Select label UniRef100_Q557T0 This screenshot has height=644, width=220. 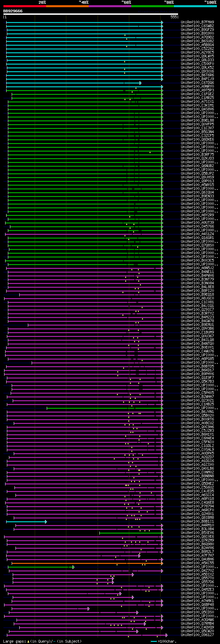[x=197, y=578]
